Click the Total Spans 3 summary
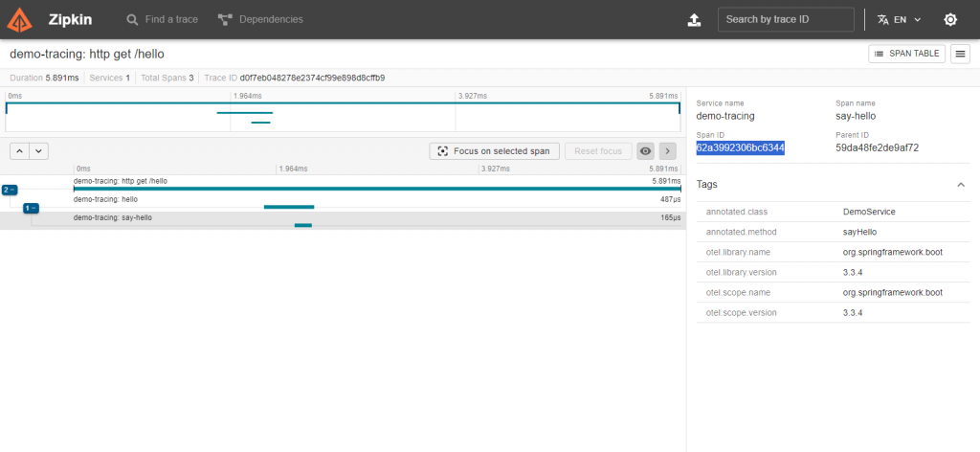 [x=166, y=79]
